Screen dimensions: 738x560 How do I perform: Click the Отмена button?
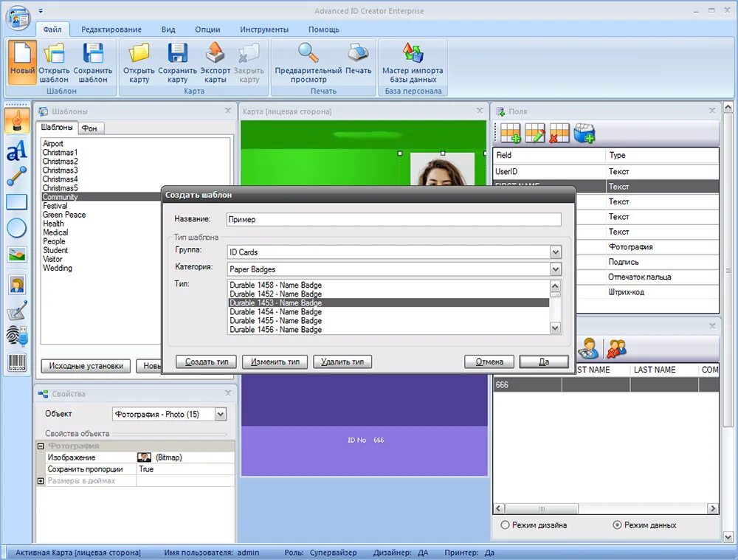(489, 362)
